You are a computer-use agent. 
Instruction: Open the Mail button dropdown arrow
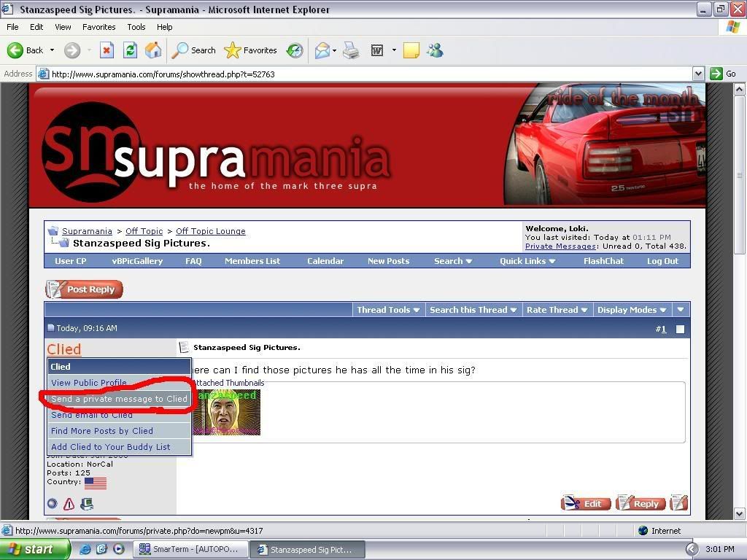(334, 50)
